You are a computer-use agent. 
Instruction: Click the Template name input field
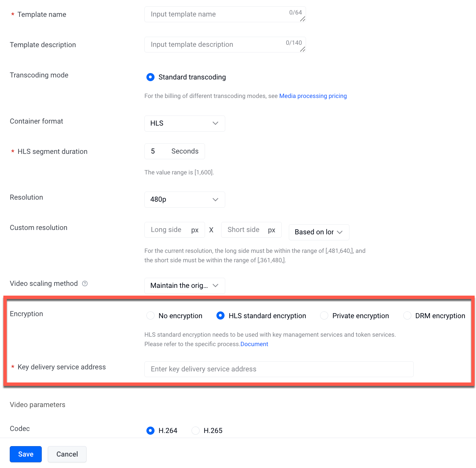(x=225, y=14)
